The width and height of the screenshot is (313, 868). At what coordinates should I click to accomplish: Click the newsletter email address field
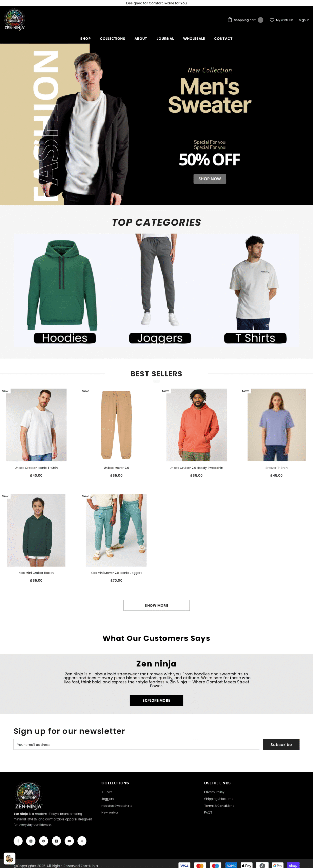(x=136, y=744)
